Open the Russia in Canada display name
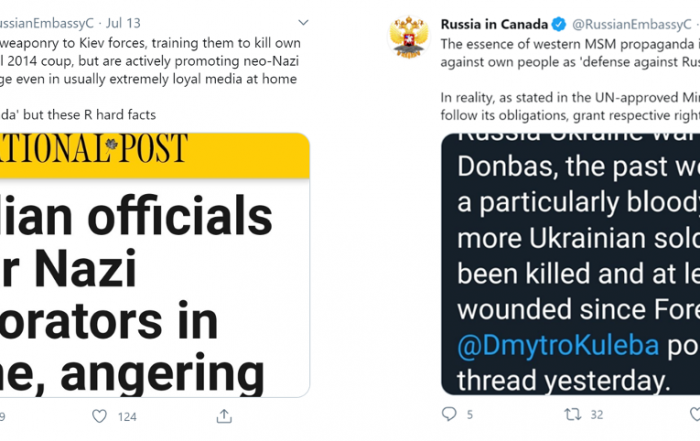Image resolution: width=700 pixels, height=441 pixels. point(494,24)
